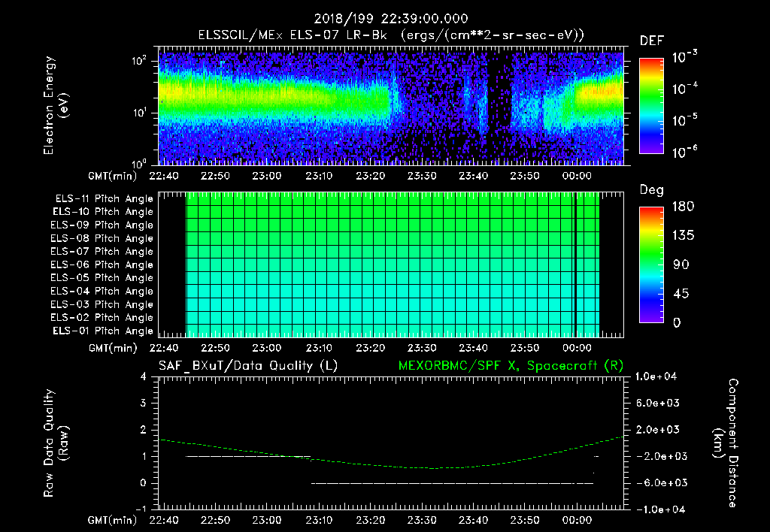Image resolution: width=770 pixels, height=532 pixels.
Task: Click the green MEXORBMC/SPF X, Spacecraft (R) title
Action: point(511,366)
